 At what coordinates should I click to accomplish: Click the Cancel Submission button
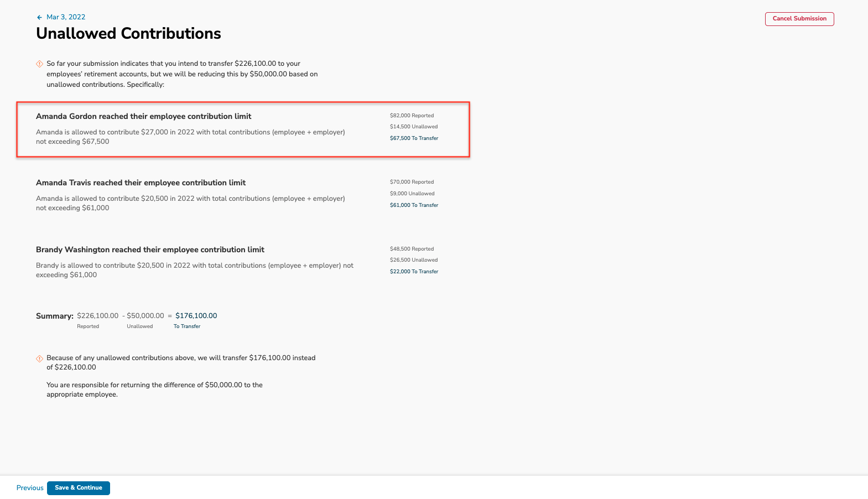799,19
